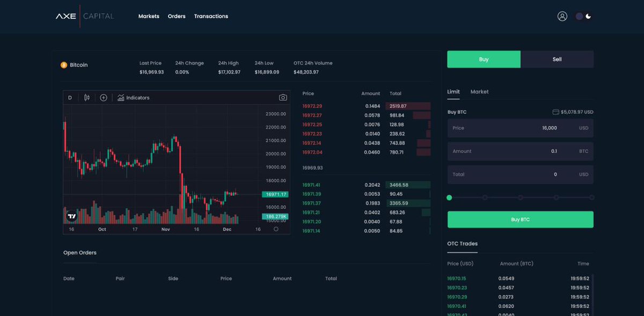Open the D timeframe selector
The width and height of the screenshot is (644, 316).
point(70,97)
